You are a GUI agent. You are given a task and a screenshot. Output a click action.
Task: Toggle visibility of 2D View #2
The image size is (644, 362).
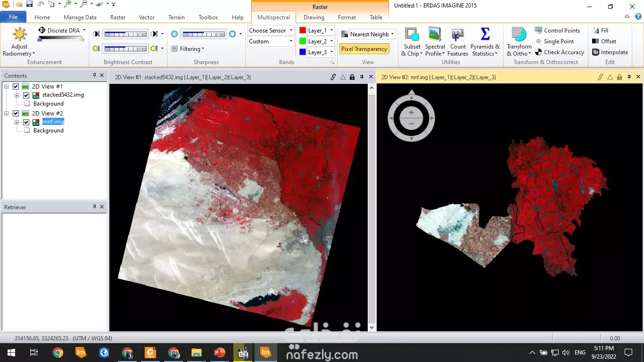point(16,113)
